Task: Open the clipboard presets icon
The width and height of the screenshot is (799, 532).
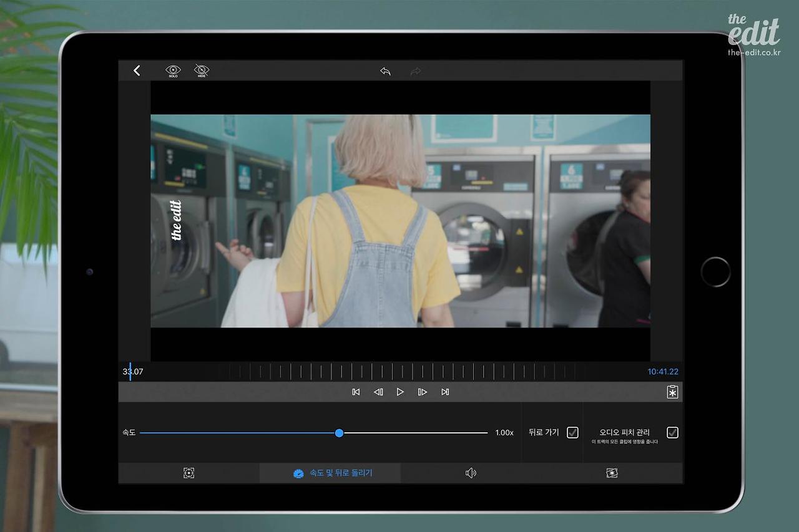Action: 672,392
